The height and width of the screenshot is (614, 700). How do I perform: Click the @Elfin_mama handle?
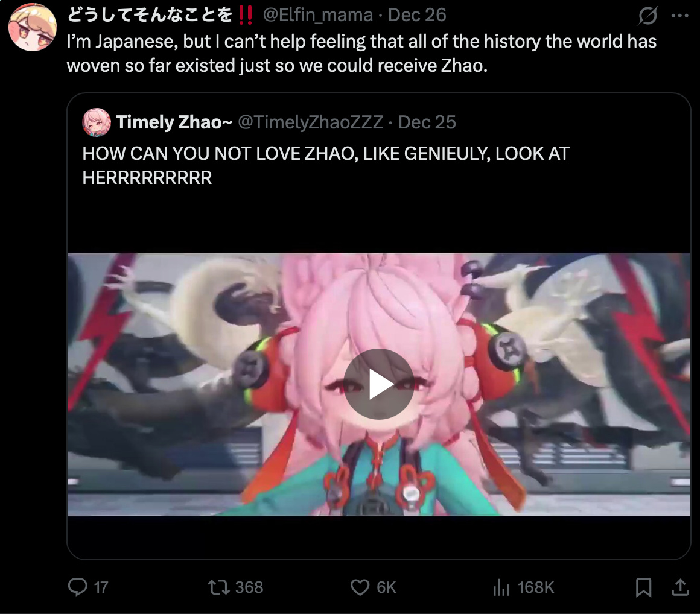coord(317,15)
